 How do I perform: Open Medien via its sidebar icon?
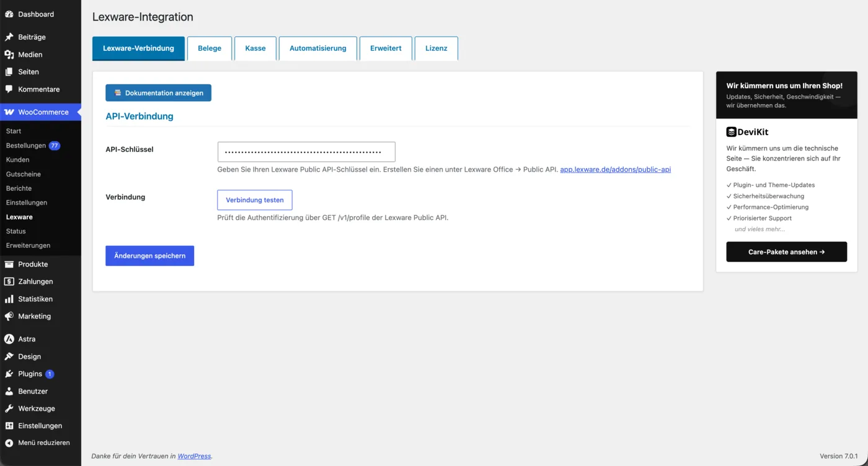9,55
